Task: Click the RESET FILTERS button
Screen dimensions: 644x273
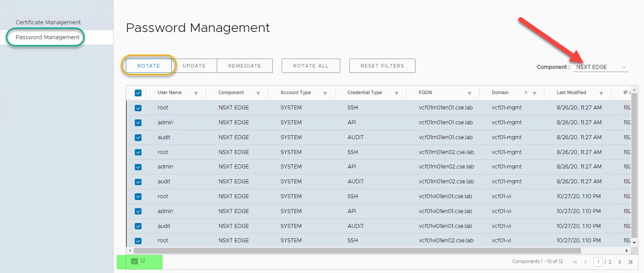Action: 382,66
